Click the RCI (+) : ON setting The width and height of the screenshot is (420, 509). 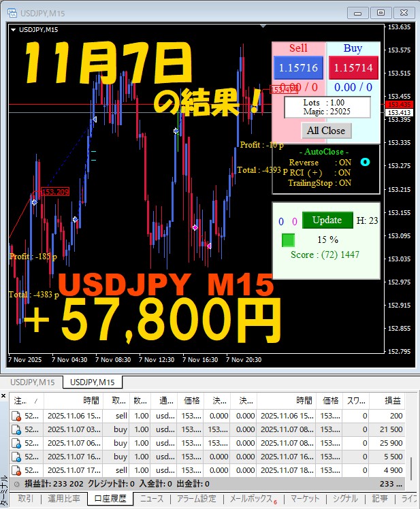tap(320, 173)
